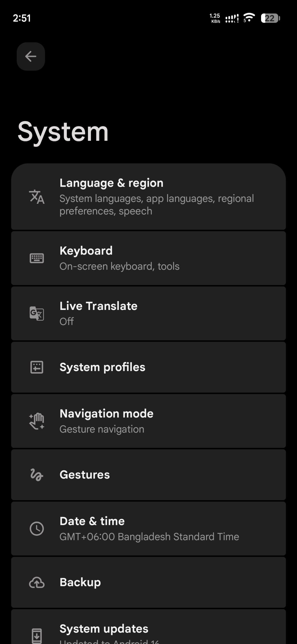Tap the Navigation mode hand icon

pos(37,421)
